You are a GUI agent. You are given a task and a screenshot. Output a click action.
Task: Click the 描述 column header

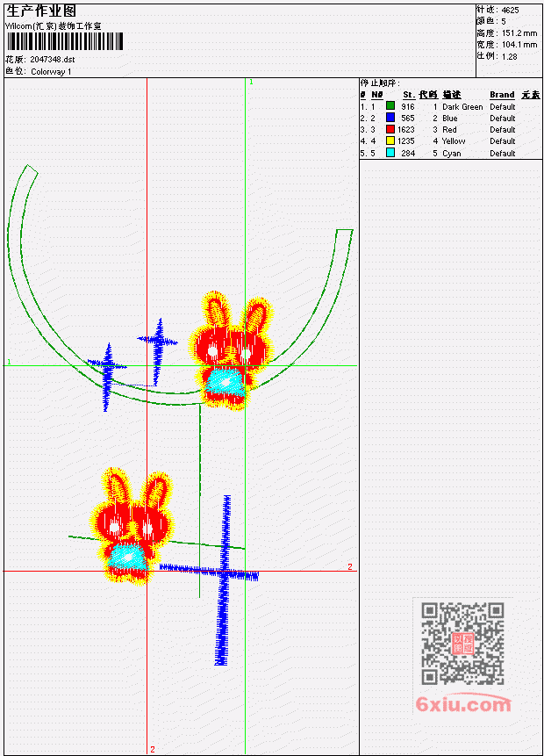point(452,95)
